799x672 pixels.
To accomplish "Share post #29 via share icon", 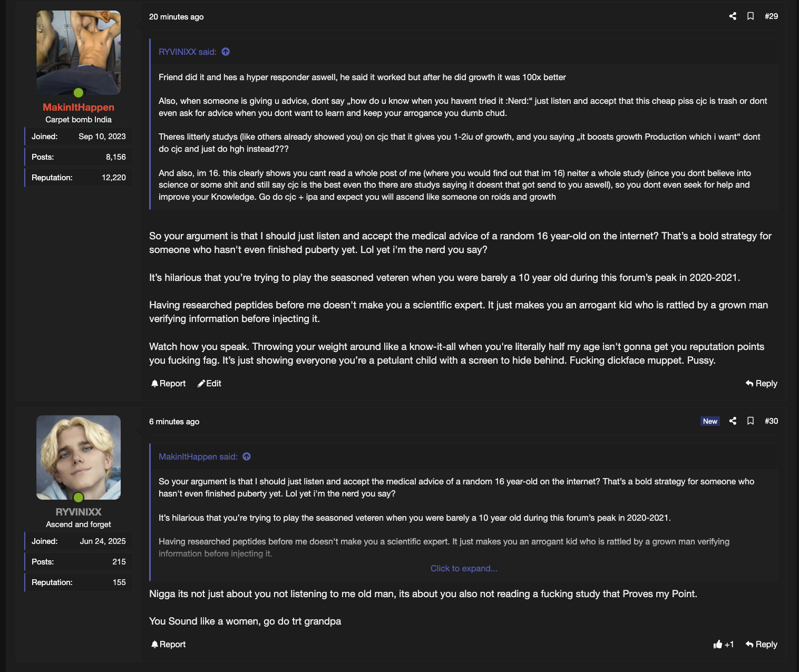I will tap(733, 16).
